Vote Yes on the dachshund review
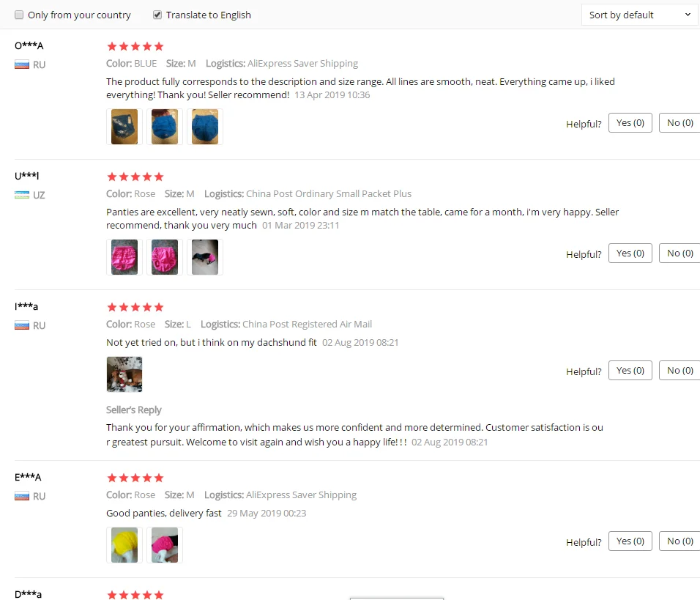This screenshot has height=600, width=700. tap(630, 371)
